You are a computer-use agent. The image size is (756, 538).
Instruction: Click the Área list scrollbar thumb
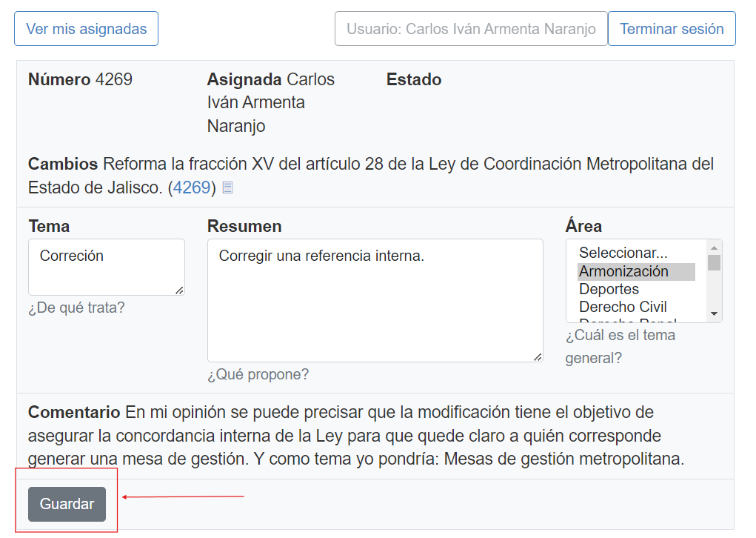[714, 262]
